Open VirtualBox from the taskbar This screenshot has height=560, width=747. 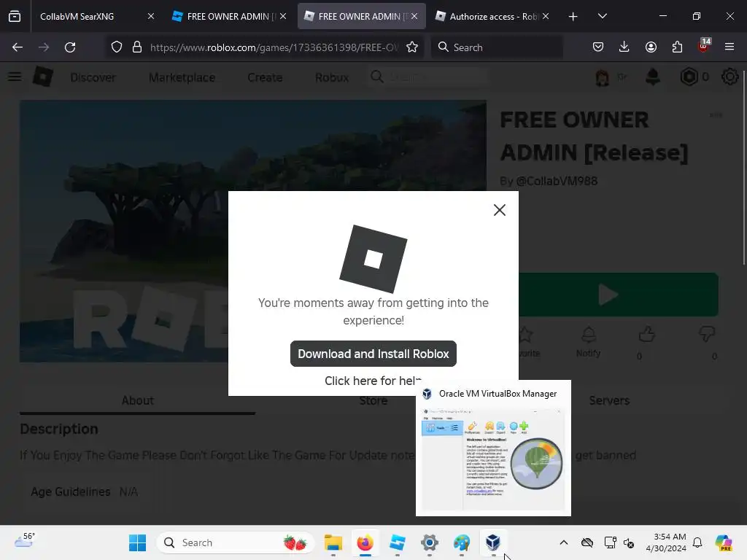pyautogui.click(x=493, y=542)
